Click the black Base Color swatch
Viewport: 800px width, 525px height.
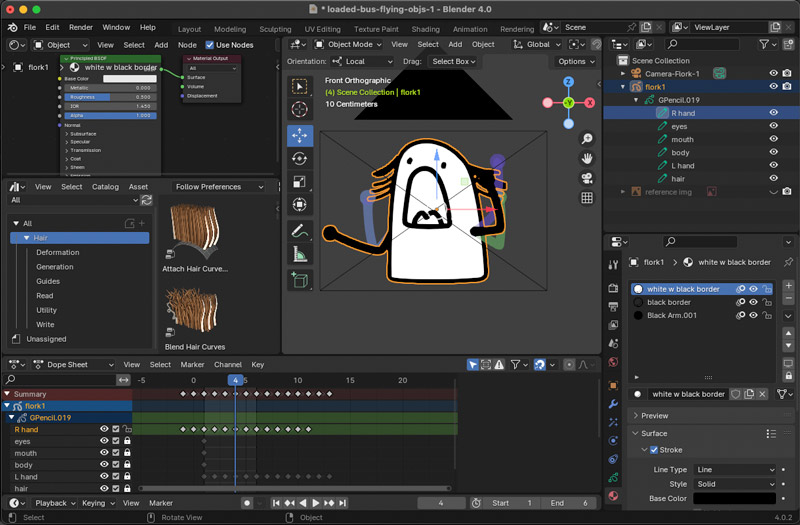click(734, 498)
